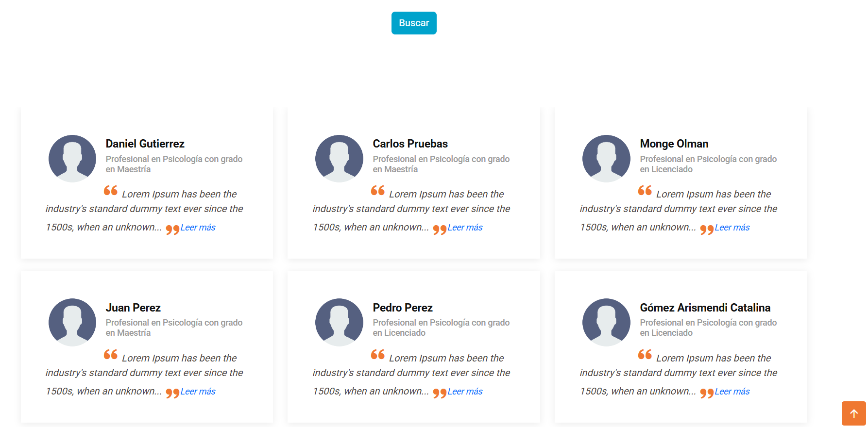Select the Monge Olman name heading
The image size is (868, 427).
(674, 144)
